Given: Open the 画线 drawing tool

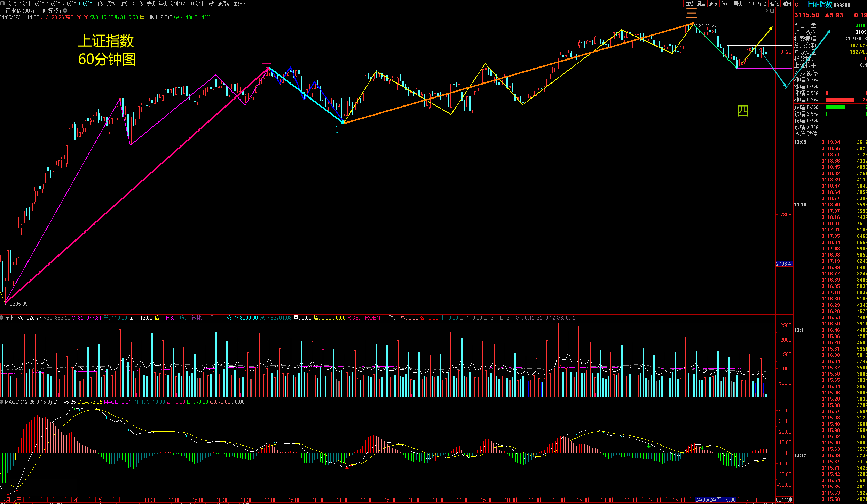Looking at the screenshot, I should [738, 3].
